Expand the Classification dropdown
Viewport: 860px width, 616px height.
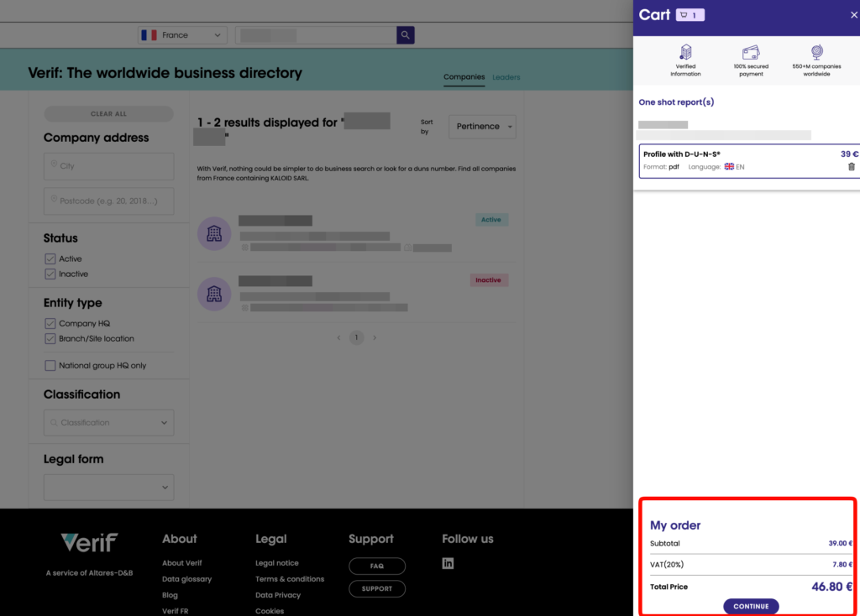coord(108,422)
